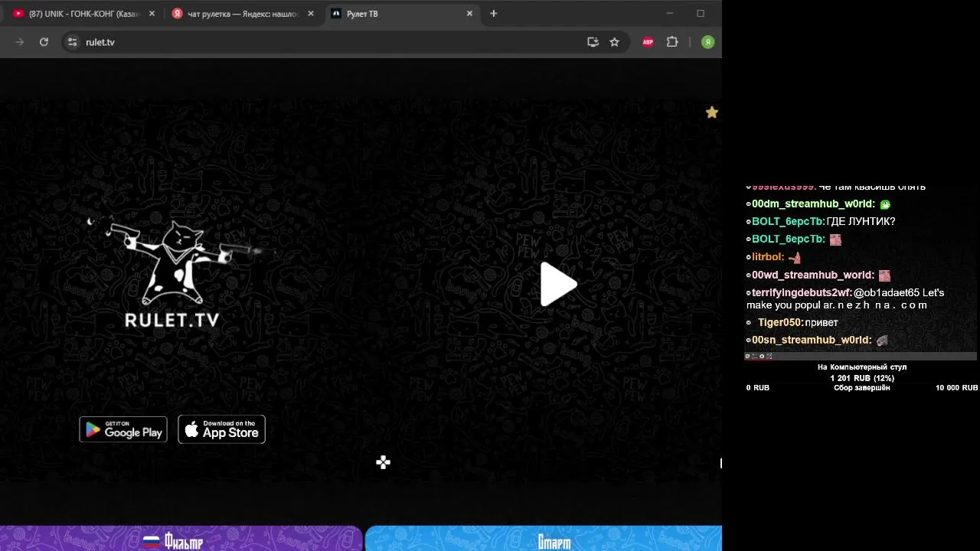Close the чат рулетка Яндекс tab
Viewport: 980px width, 551px height.
311,14
